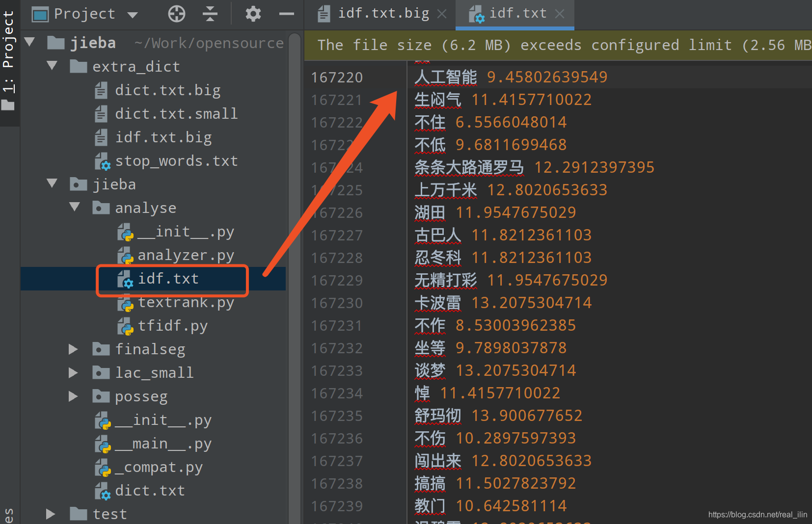The height and width of the screenshot is (524, 812).
Task: Click the dict.txt.small file icon
Action: click(101, 114)
